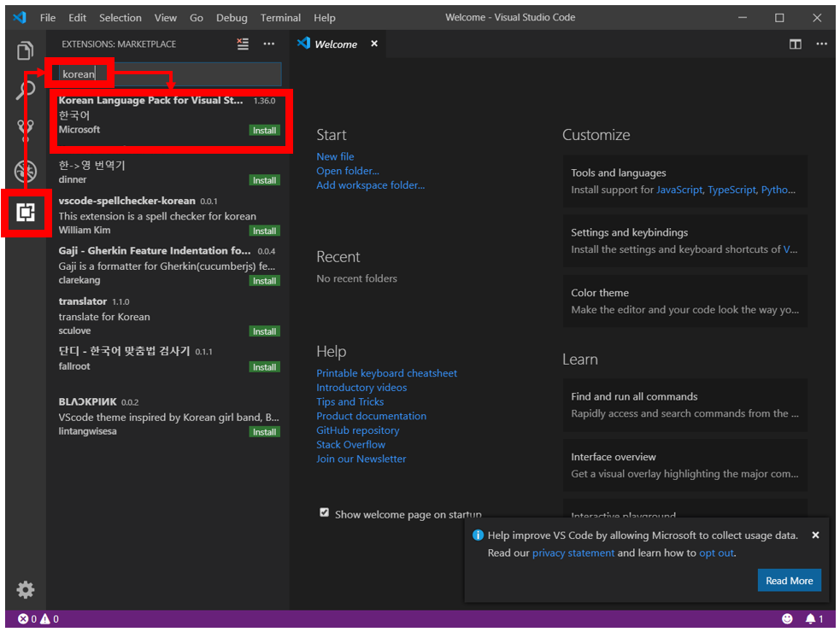Open the Help menu
The image size is (840, 632).
click(324, 18)
